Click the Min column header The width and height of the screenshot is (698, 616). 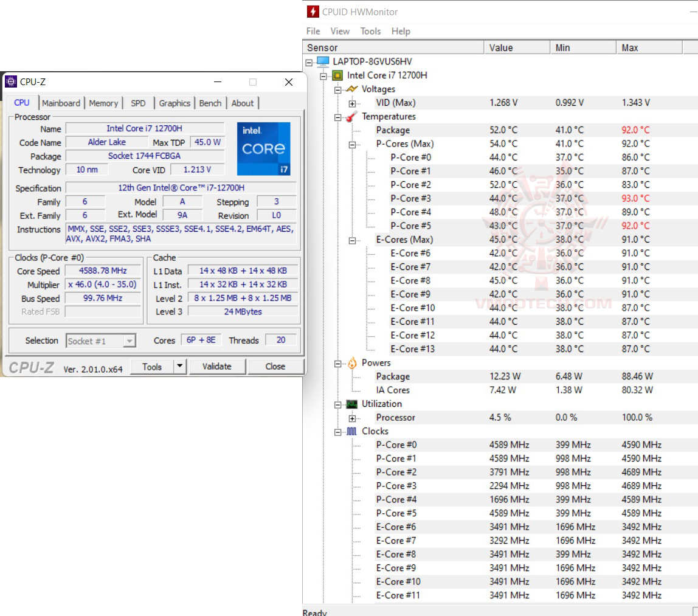pos(583,47)
